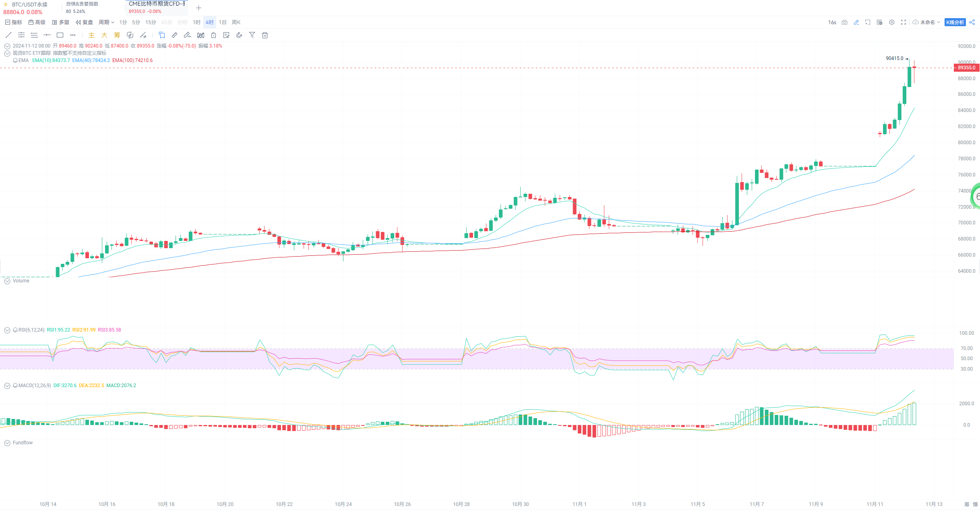Open the BTC/USDT永续 tab
Image resolution: width=980 pixels, height=510 pixels.
click(31, 8)
